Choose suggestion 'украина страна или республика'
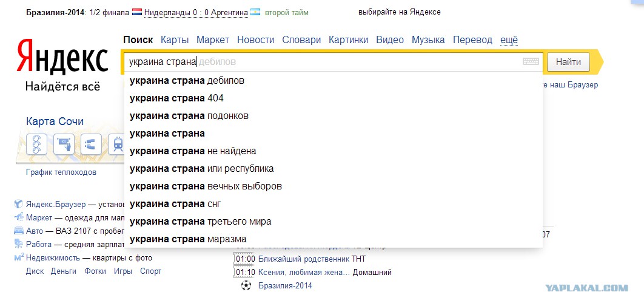Viewport: 644px width, 306px height. pyautogui.click(x=333, y=169)
